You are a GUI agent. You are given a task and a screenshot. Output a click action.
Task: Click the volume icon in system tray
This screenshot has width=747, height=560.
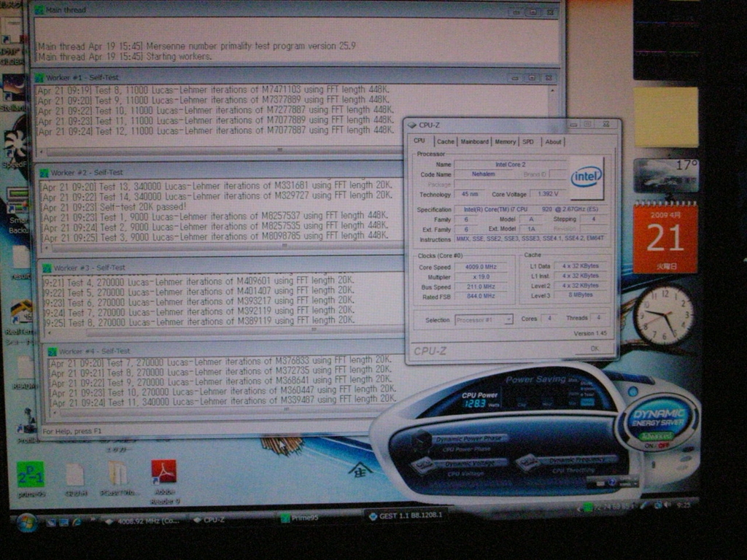pyautogui.click(x=667, y=506)
